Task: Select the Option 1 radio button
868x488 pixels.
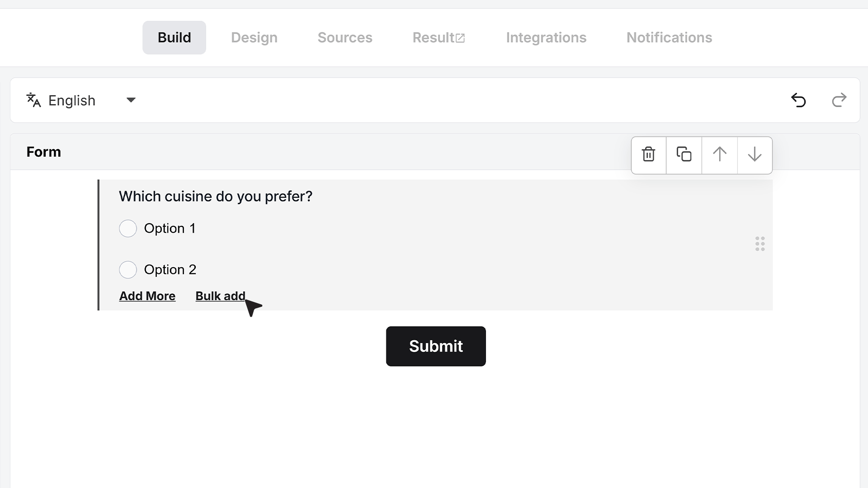Action: 128,229
